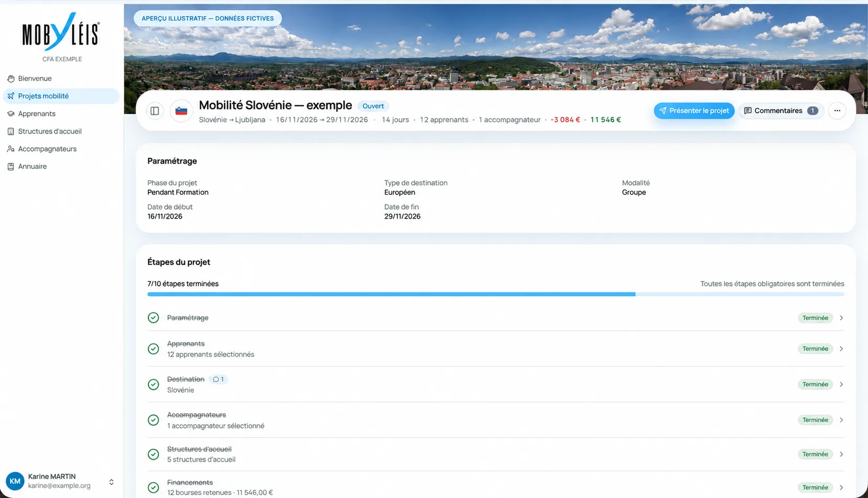Open the Commentaires button
The height and width of the screenshot is (498, 868).
click(781, 111)
